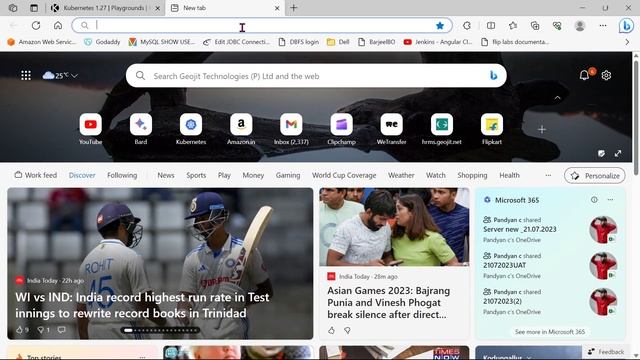
Task: Select the Work feed tab
Action: [36, 175]
